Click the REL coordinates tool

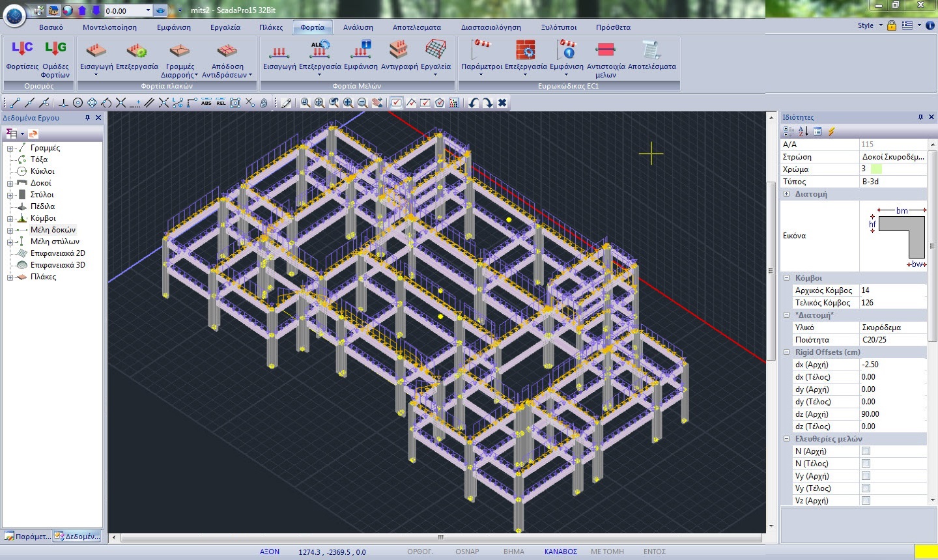[221, 103]
